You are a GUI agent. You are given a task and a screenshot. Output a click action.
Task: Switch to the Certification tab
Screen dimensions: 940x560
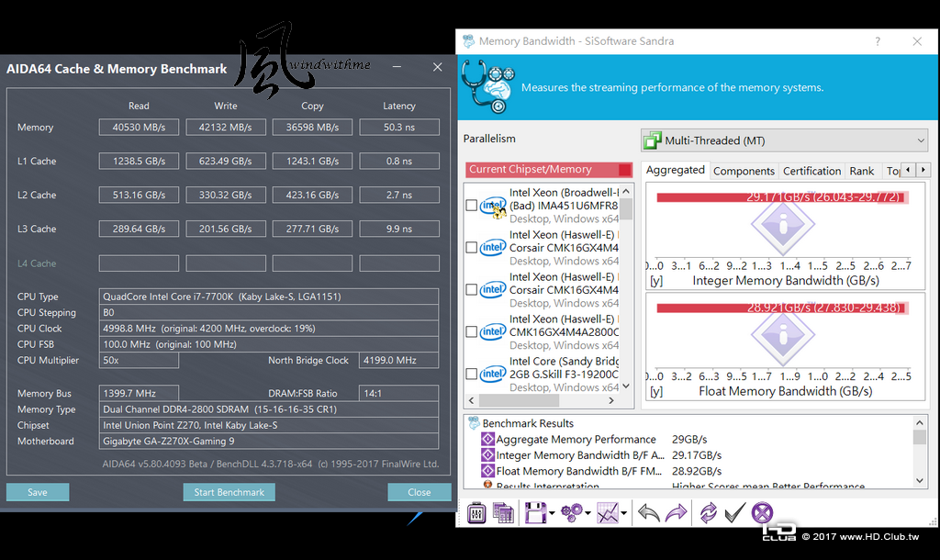point(812,172)
